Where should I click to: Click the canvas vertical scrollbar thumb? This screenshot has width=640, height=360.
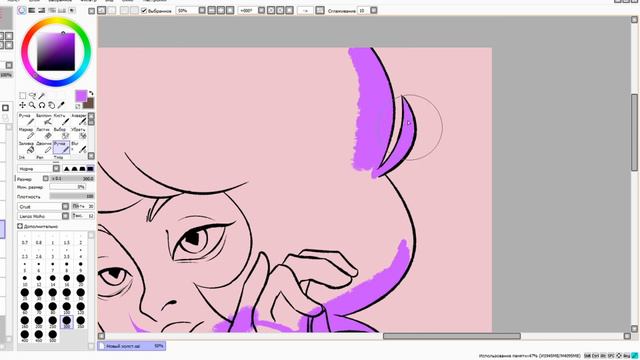[x=634, y=133]
